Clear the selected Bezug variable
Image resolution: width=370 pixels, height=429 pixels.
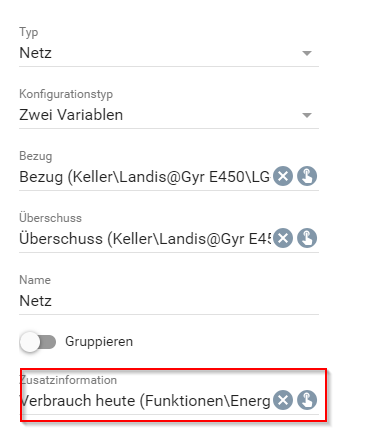pyautogui.click(x=283, y=176)
